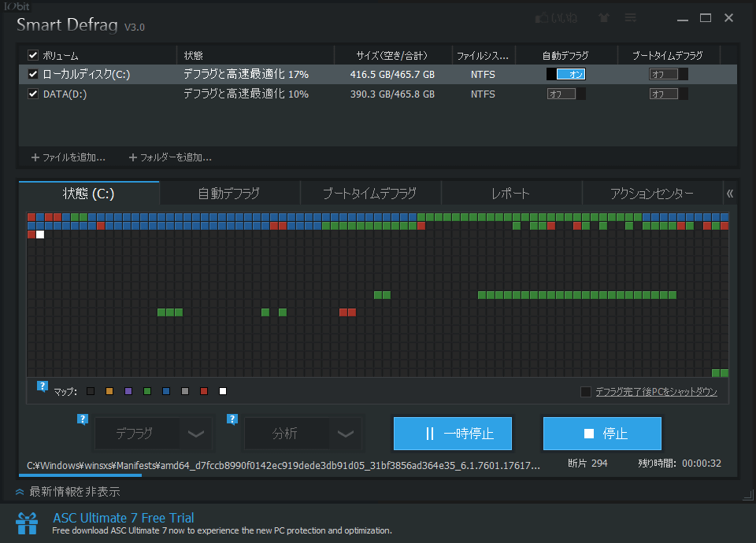Open the hamburger menu icon in title bar
Screen dimensions: 756x543
[630, 18]
